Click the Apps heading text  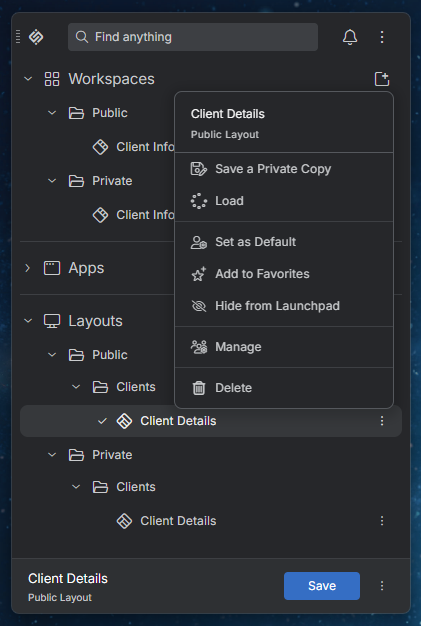point(86,268)
